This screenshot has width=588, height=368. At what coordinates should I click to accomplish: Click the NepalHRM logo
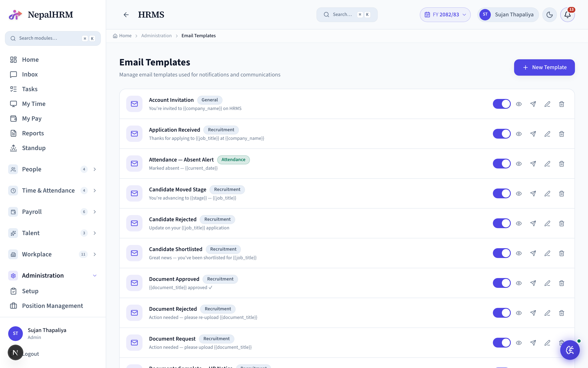[41, 15]
